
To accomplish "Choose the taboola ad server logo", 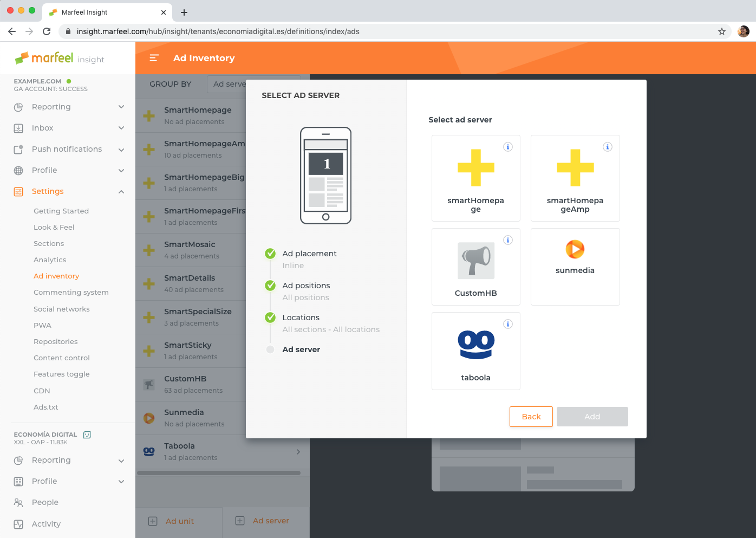I will pyautogui.click(x=476, y=345).
